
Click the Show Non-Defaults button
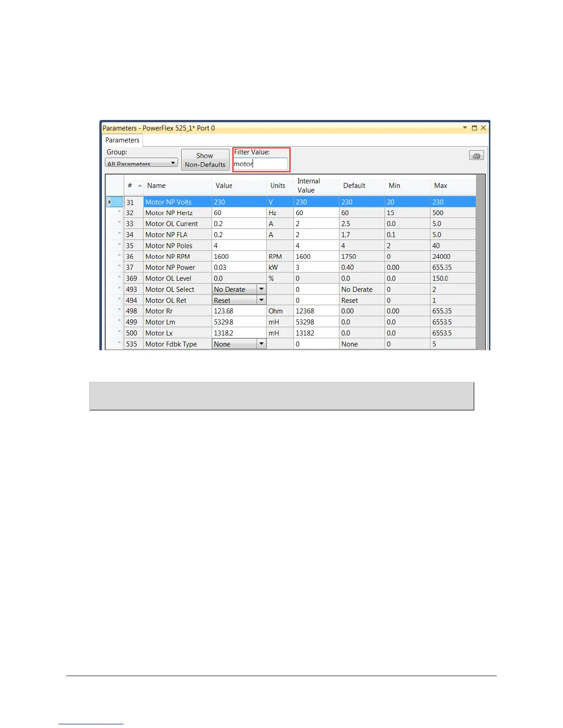pos(205,160)
